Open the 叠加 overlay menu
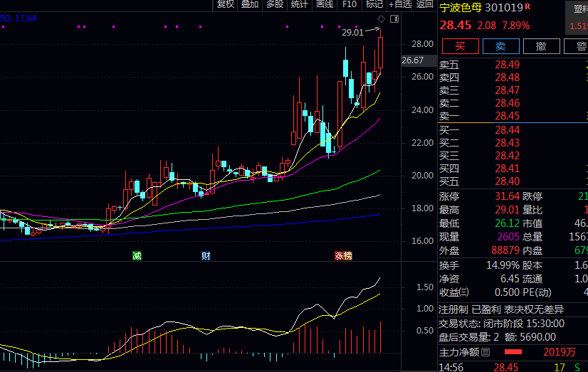Screen dimensions: 588x372 [x=250, y=4]
